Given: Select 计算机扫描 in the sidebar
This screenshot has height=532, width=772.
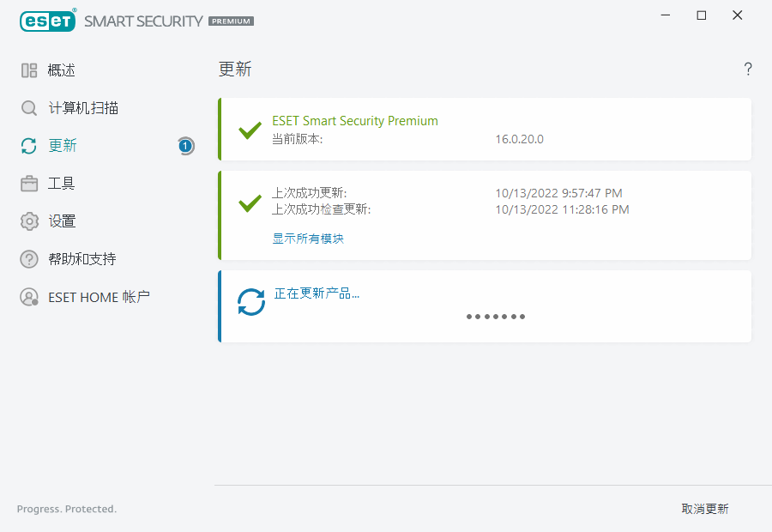Looking at the screenshot, I should pos(83,108).
